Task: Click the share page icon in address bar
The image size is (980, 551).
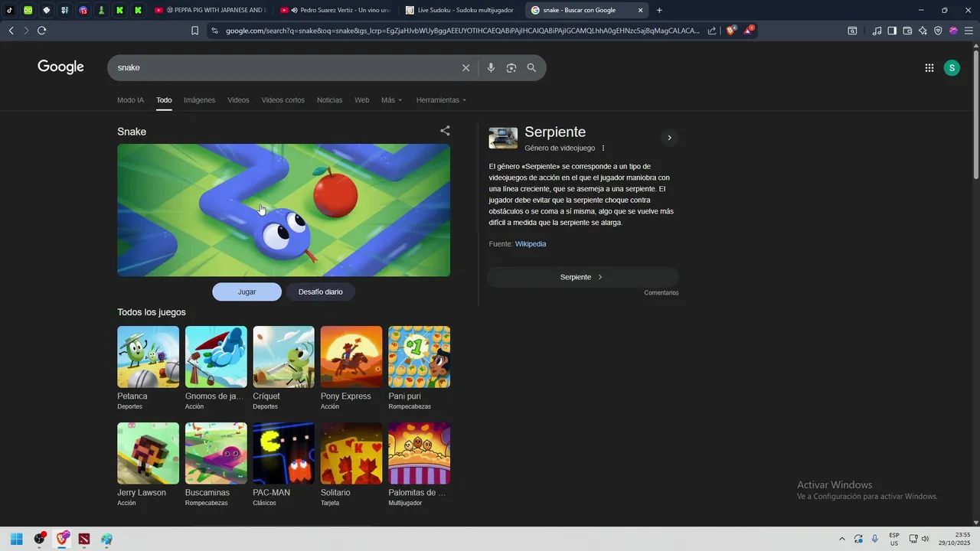Action: coord(712,31)
